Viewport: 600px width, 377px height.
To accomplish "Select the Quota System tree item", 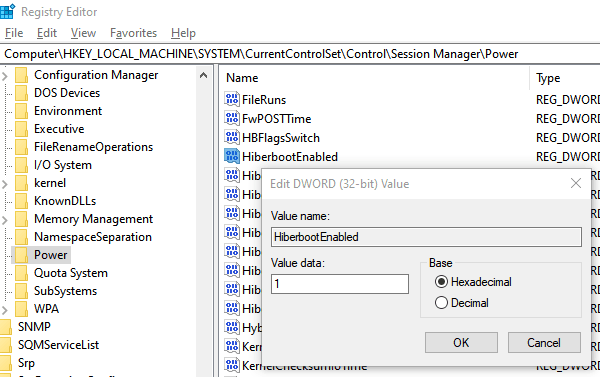I will click(x=71, y=273).
